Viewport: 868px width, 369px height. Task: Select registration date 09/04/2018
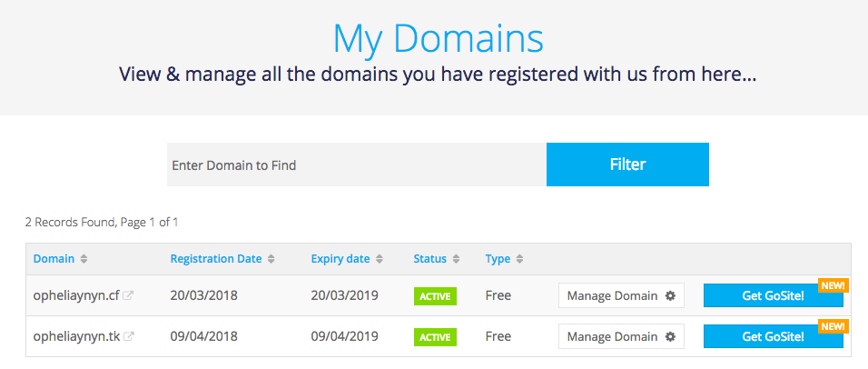click(203, 336)
